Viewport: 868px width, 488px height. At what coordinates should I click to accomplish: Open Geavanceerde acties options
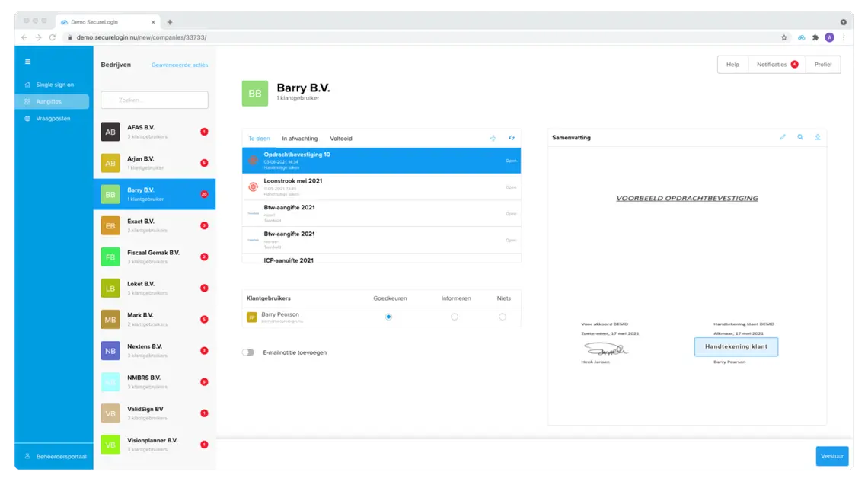(x=180, y=65)
